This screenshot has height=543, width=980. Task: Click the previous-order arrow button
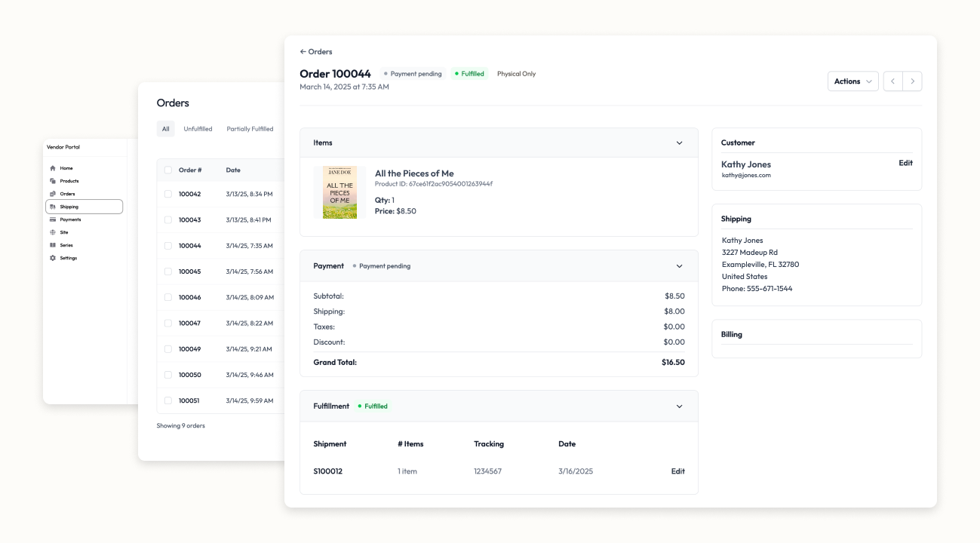point(892,81)
